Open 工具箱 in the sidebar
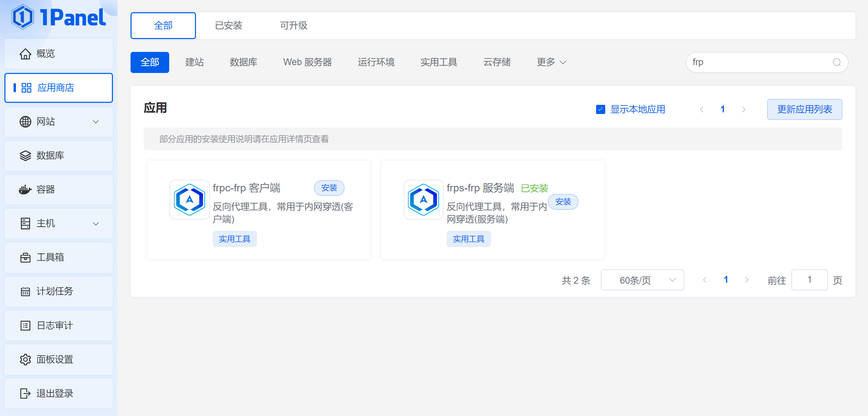 coord(59,258)
